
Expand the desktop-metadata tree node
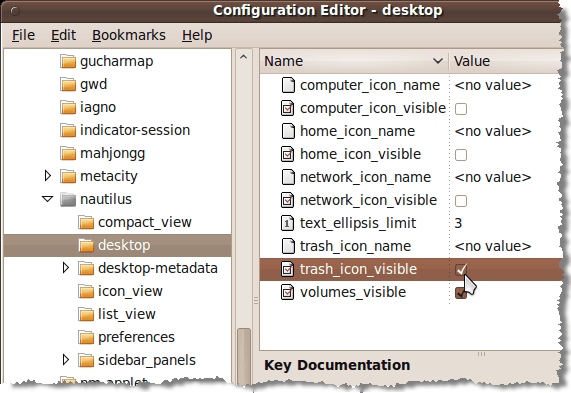click(66, 268)
